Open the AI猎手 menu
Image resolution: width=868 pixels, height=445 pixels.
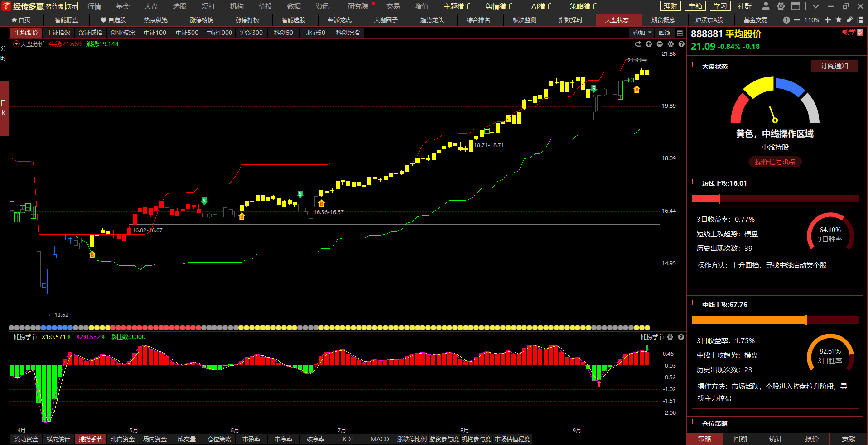pos(541,6)
